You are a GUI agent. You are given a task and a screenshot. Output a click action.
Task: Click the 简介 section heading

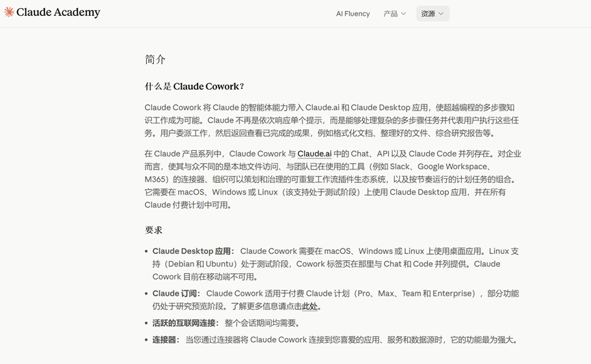pos(155,59)
